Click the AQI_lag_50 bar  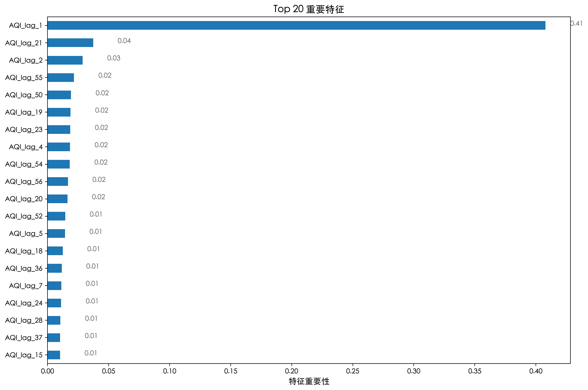coord(59,95)
